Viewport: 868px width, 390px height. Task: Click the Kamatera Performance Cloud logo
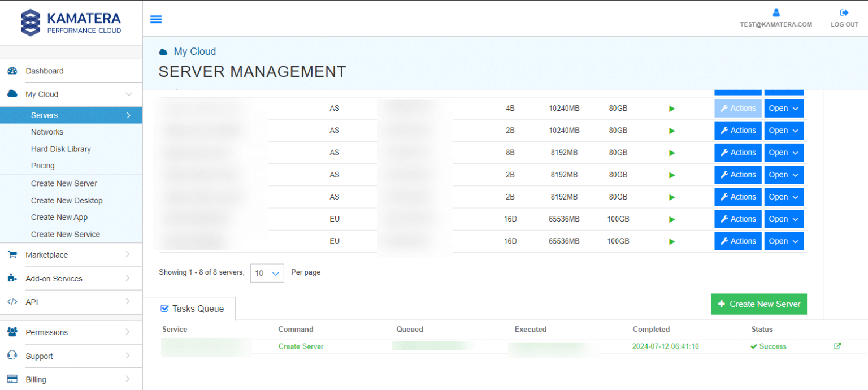[x=70, y=23]
